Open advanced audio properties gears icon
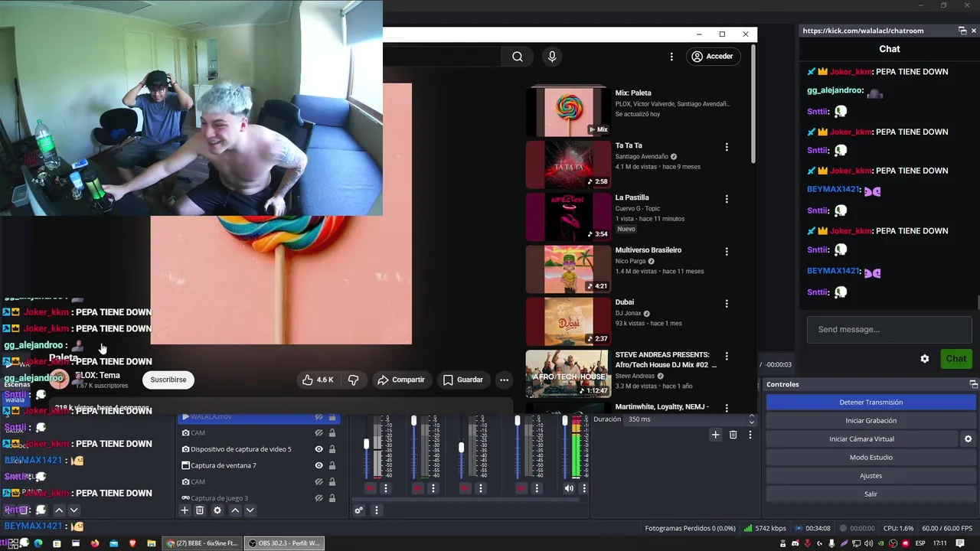 coord(358,510)
